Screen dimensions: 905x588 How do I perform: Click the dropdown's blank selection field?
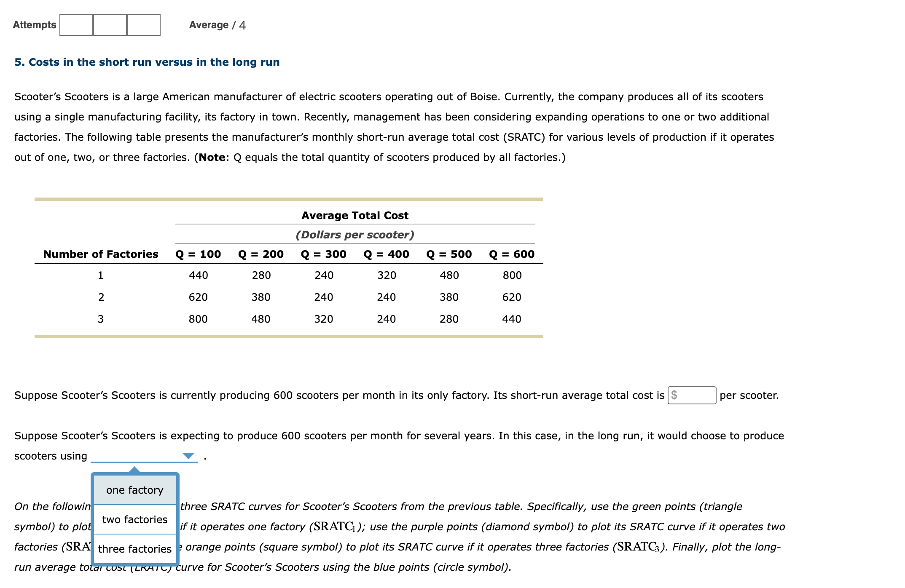pos(136,456)
